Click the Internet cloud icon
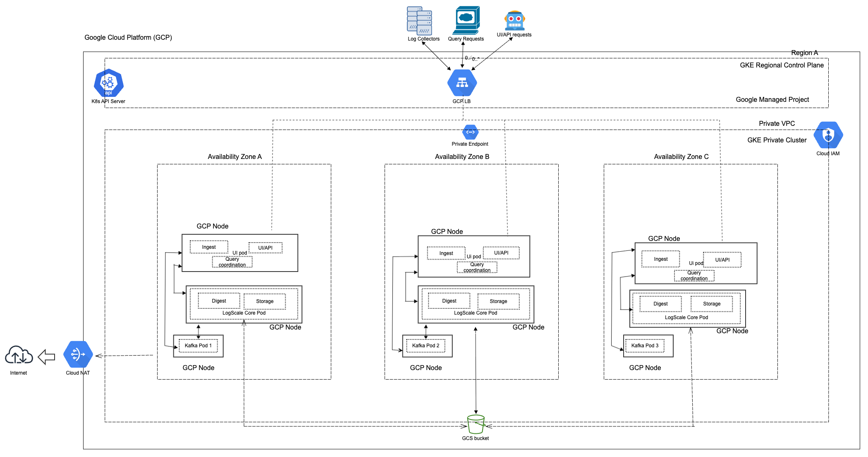This screenshot has height=457, width=868. coord(19,355)
